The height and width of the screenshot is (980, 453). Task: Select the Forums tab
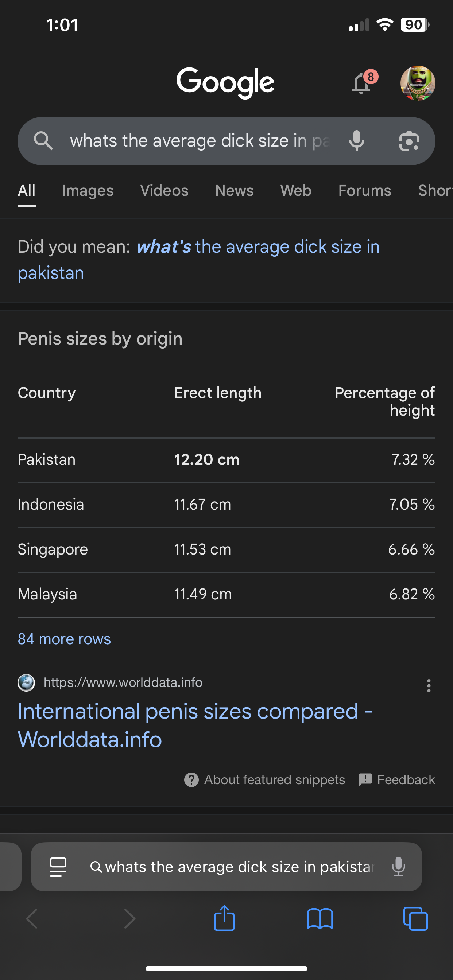pyautogui.click(x=365, y=191)
